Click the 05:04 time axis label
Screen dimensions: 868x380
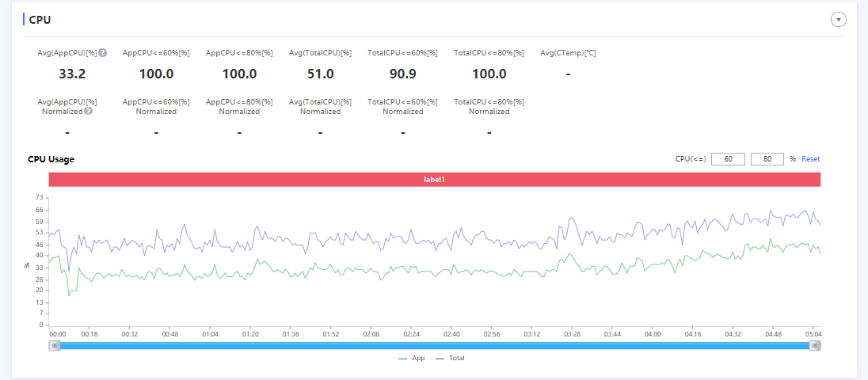[x=813, y=335]
